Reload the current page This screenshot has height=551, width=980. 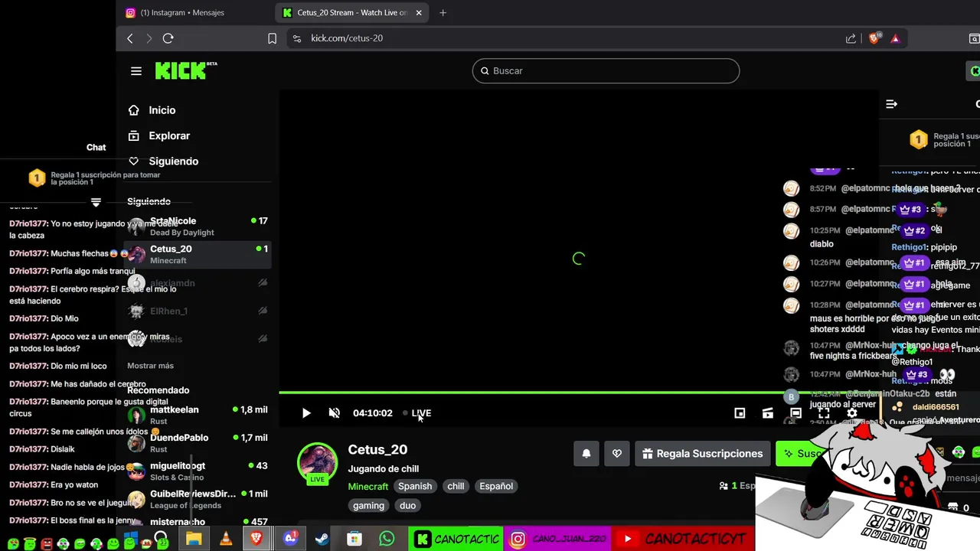tap(168, 38)
